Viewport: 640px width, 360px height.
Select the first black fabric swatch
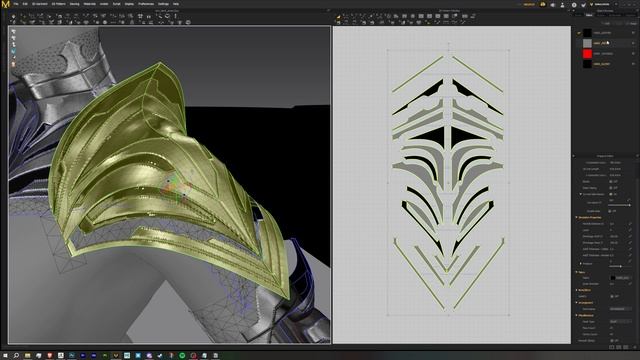(587, 33)
